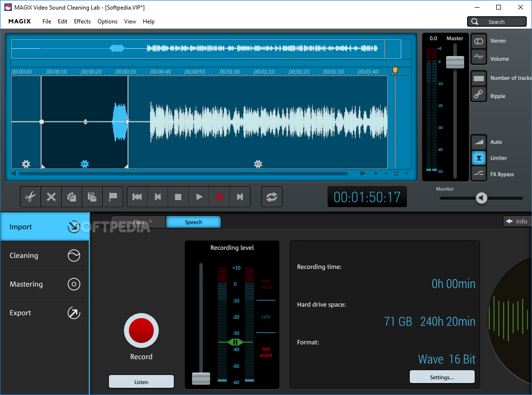Switch to the Files tab
Image resolution: width=532 pixels, height=395 pixels.
point(138,222)
